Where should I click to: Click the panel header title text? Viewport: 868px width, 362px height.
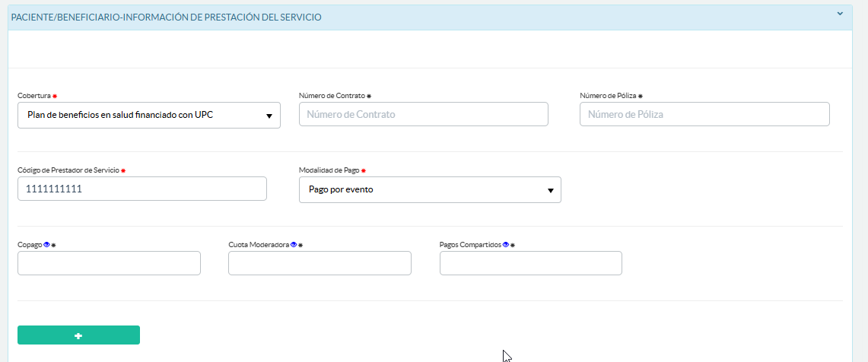[x=166, y=17]
